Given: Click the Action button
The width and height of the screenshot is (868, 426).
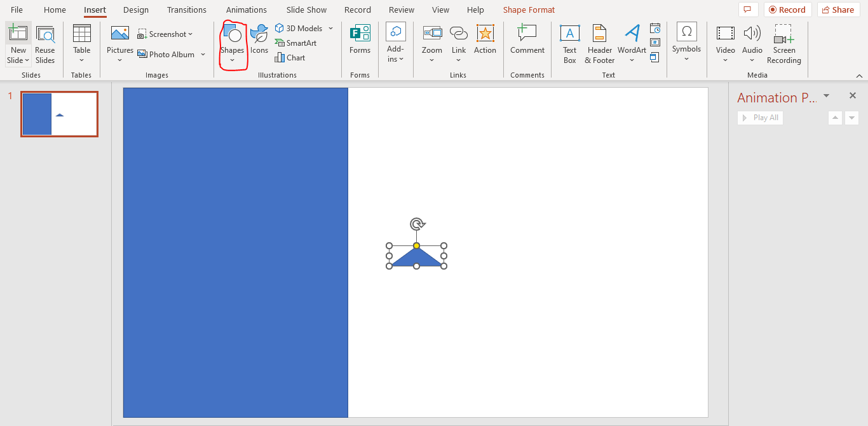Looking at the screenshot, I should 485,39.
